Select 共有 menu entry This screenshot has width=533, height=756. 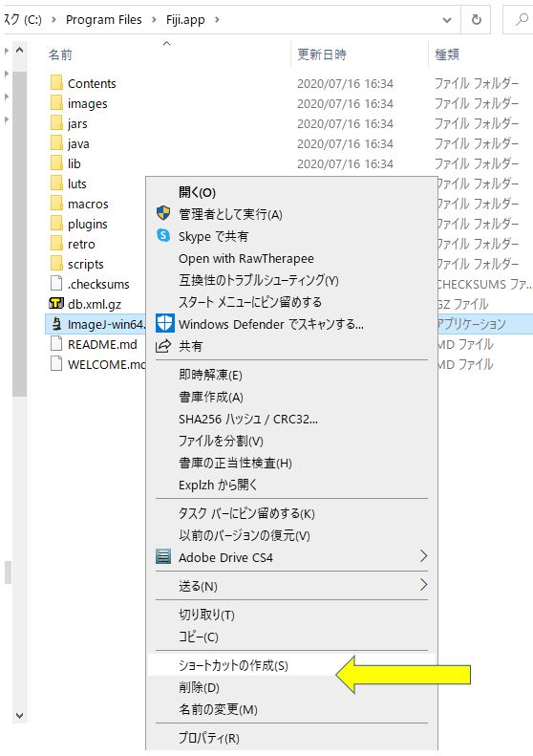[x=191, y=346]
